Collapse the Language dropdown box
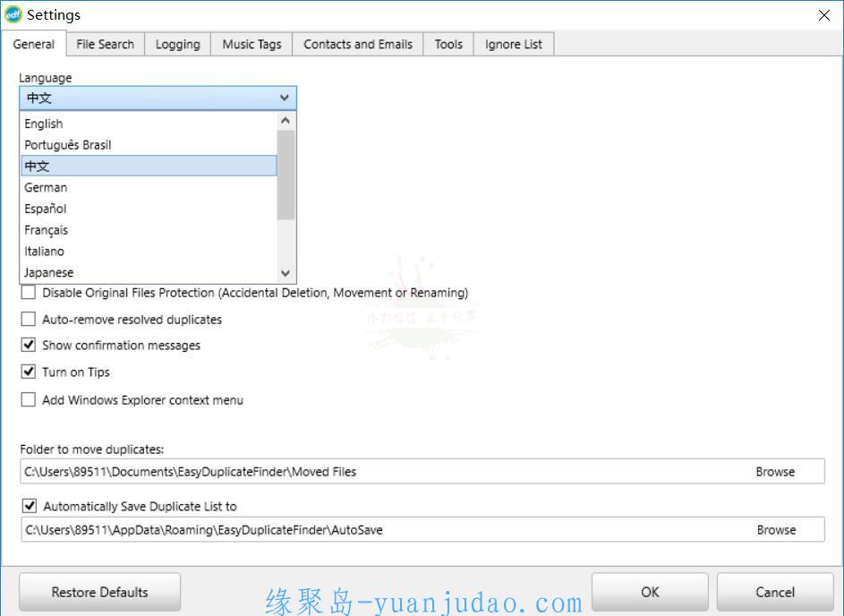844x616 pixels. [x=158, y=98]
